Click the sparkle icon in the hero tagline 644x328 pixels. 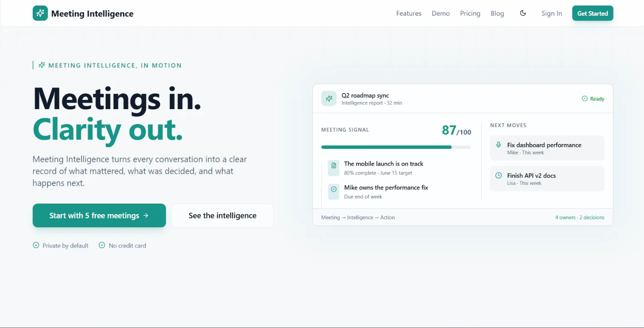[x=42, y=65]
